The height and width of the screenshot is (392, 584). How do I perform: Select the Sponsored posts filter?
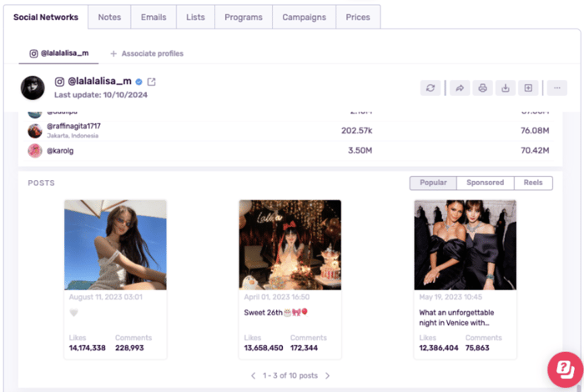[485, 183]
